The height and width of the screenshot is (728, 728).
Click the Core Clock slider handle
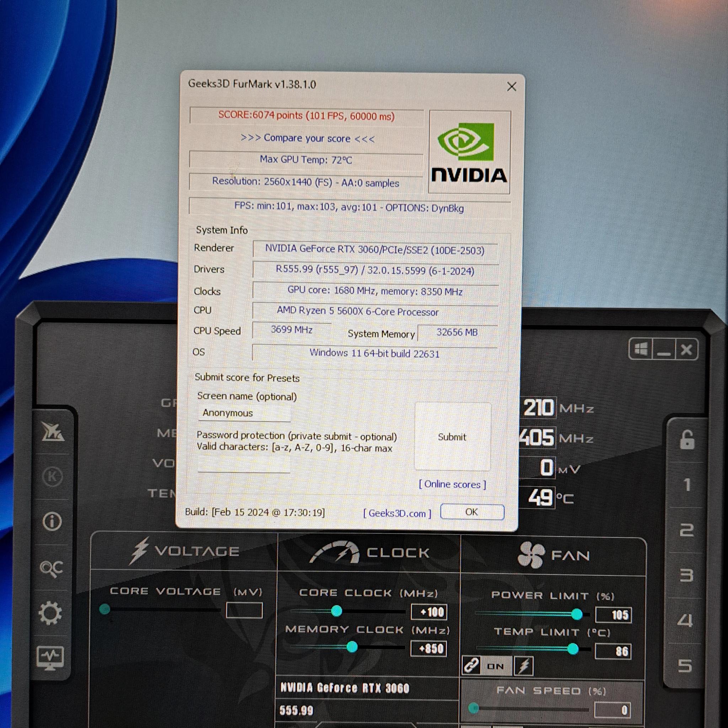337,611
